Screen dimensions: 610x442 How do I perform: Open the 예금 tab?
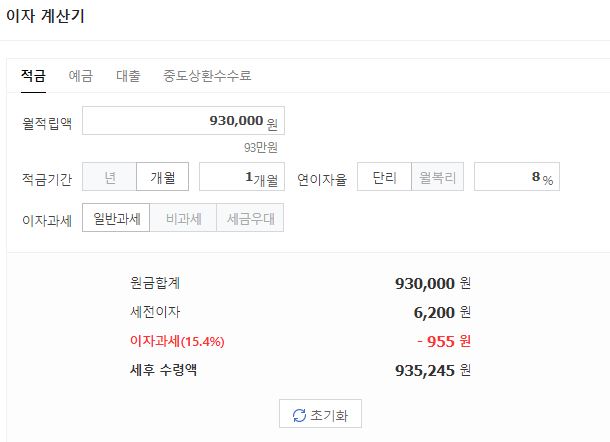pyautogui.click(x=81, y=76)
